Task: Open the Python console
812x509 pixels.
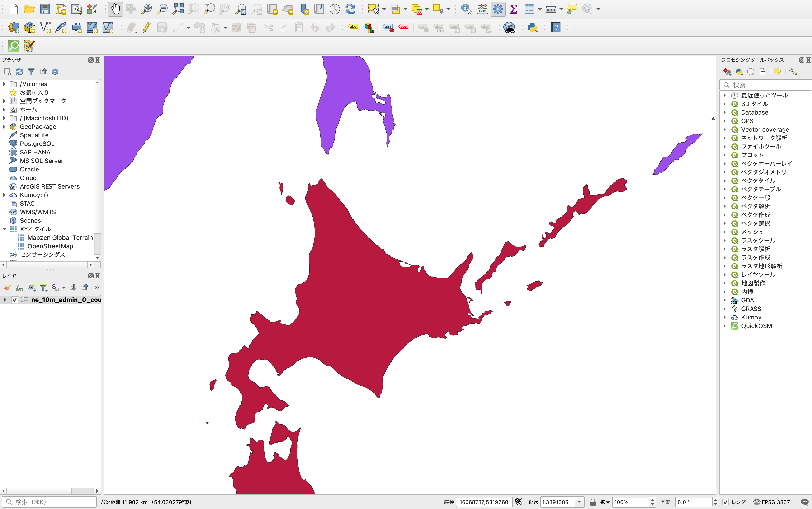Action: pyautogui.click(x=532, y=28)
